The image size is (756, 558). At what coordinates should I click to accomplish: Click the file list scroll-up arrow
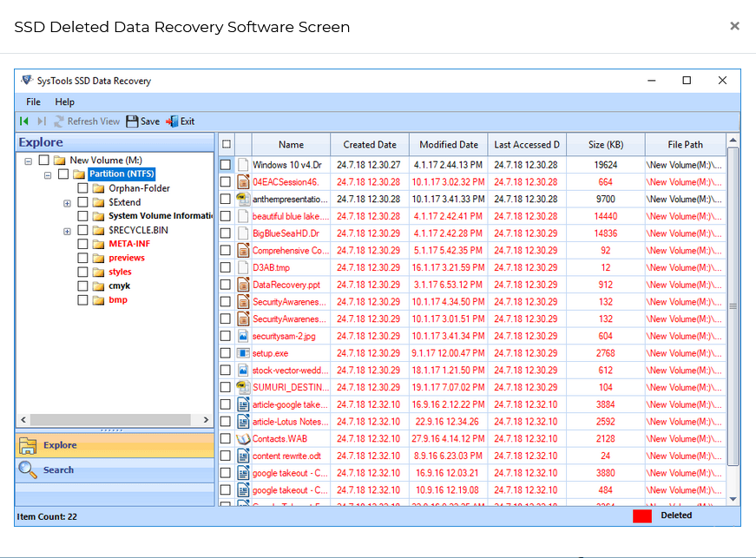click(733, 141)
